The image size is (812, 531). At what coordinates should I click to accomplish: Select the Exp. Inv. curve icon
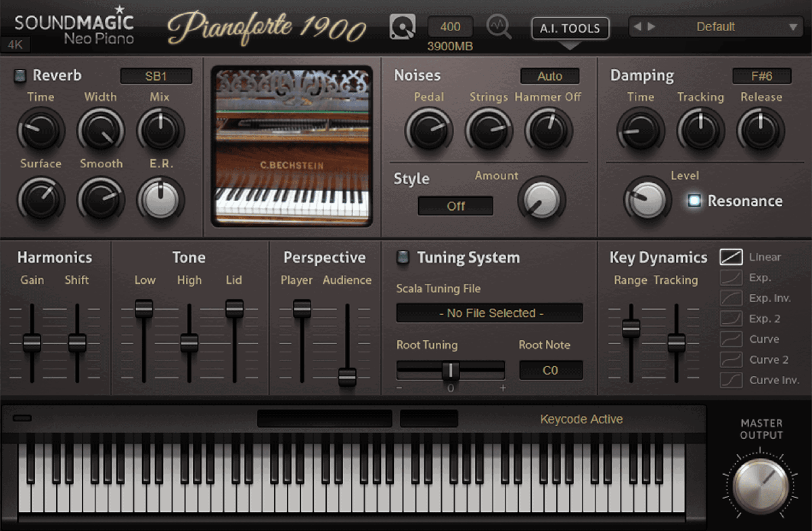pyautogui.click(x=731, y=298)
